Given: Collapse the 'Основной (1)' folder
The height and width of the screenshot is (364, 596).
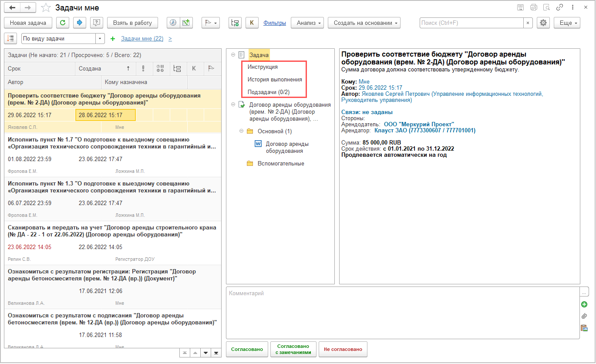Looking at the screenshot, I should (241, 131).
